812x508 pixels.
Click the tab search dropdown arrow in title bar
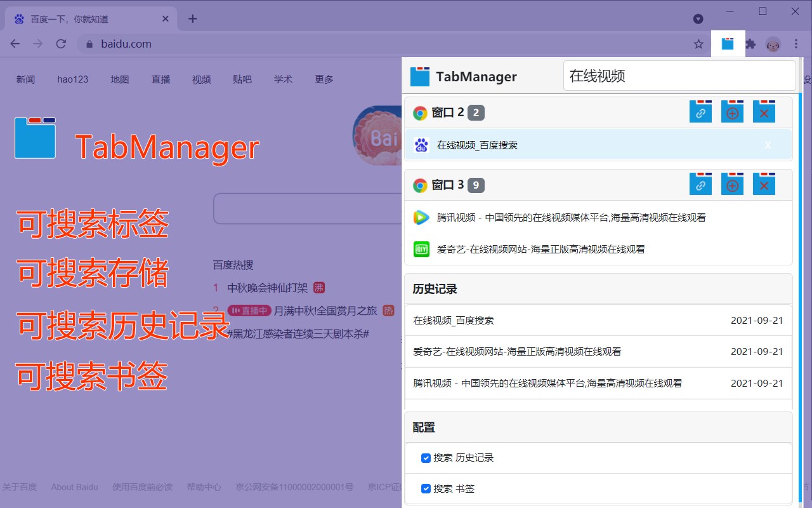click(698, 19)
